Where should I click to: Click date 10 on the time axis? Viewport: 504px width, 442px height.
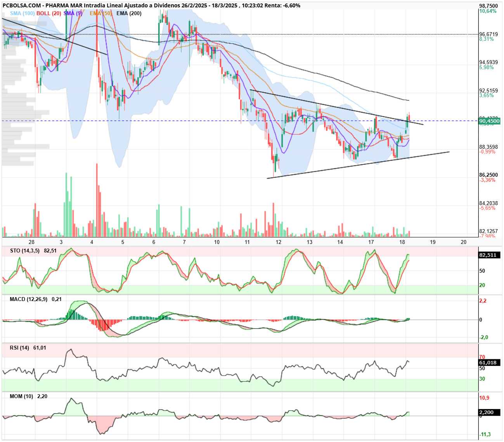click(x=216, y=242)
